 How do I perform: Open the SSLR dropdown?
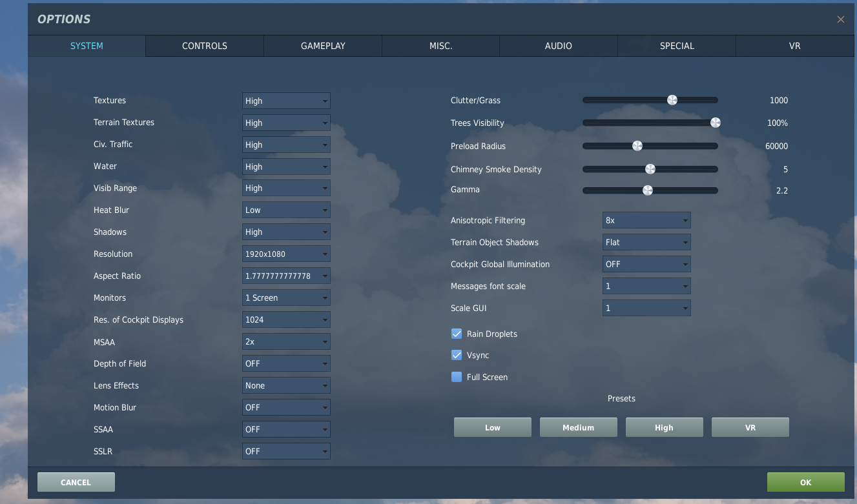286,452
